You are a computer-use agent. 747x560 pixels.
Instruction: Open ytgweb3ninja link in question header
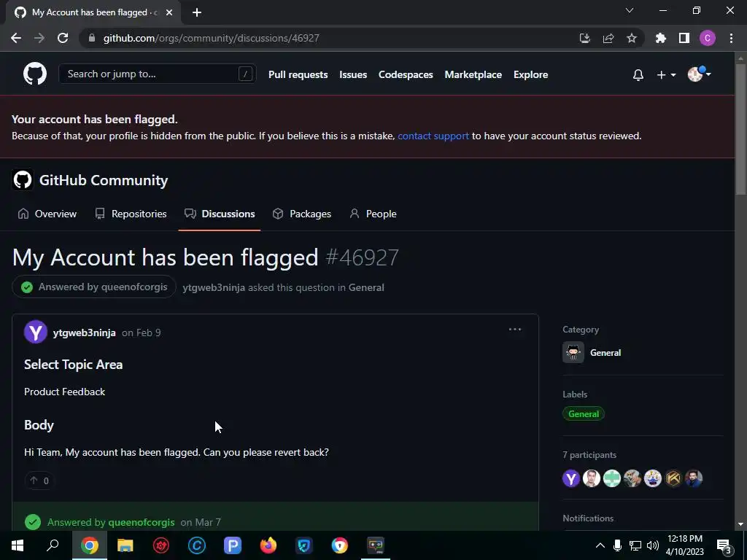click(x=214, y=287)
